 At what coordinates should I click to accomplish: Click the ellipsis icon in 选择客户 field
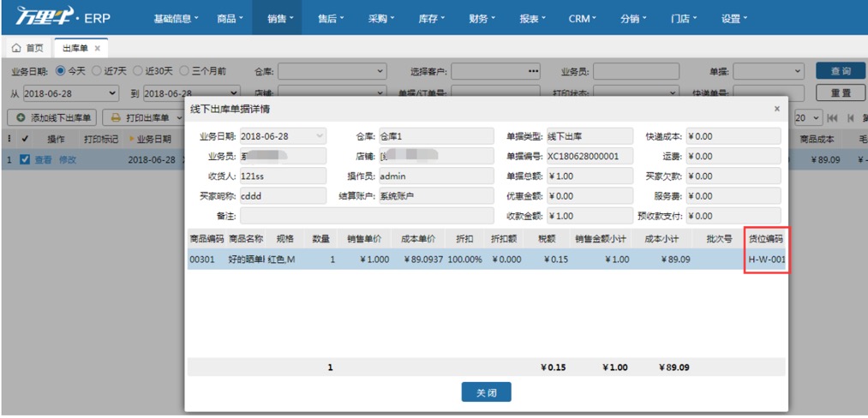[533, 71]
